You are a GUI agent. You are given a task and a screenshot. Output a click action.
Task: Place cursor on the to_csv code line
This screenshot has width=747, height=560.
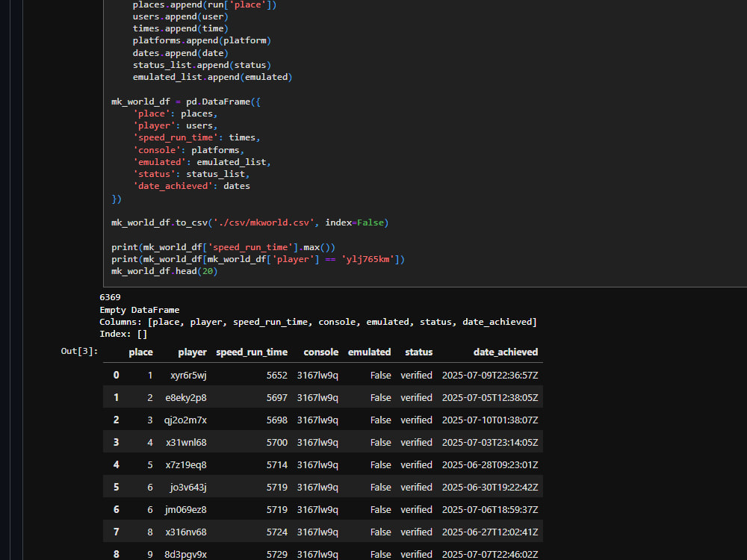(x=250, y=223)
